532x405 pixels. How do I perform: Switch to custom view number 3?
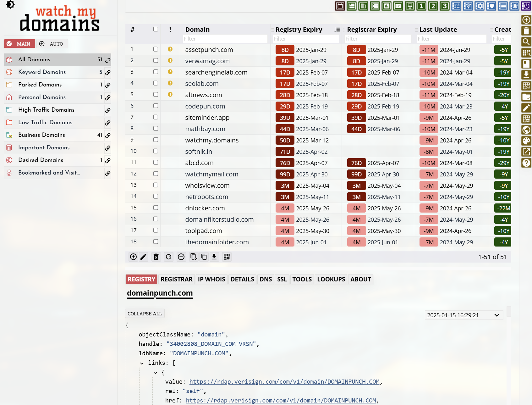tap(444, 6)
